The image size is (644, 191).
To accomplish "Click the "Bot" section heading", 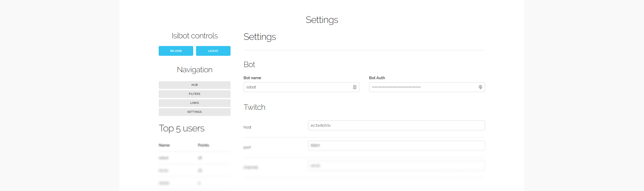I will (x=249, y=65).
